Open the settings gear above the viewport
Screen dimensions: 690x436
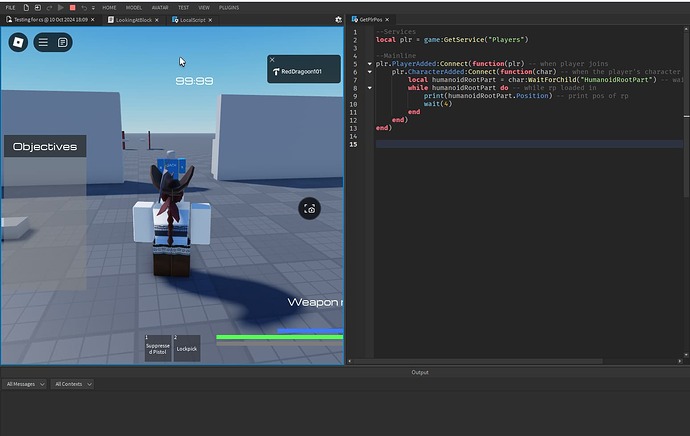coord(339,19)
